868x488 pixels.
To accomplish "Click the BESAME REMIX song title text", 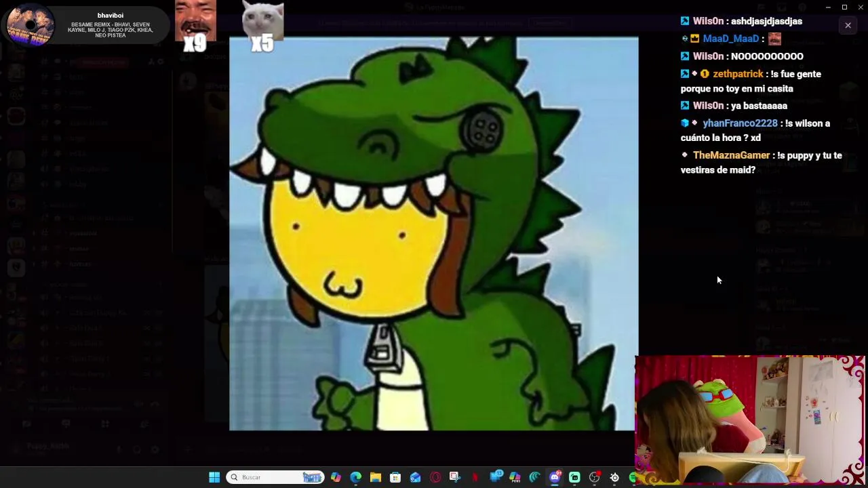I will click(x=111, y=30).
